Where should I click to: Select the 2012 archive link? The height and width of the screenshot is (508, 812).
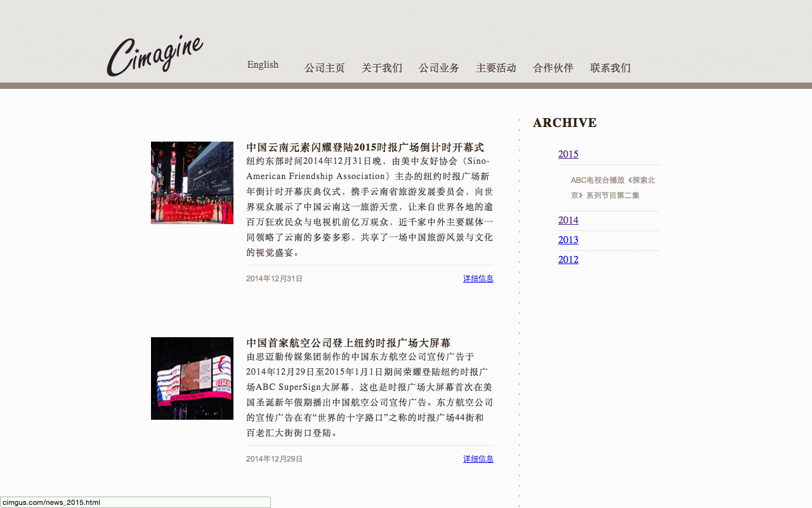click(x=568, y=260)
